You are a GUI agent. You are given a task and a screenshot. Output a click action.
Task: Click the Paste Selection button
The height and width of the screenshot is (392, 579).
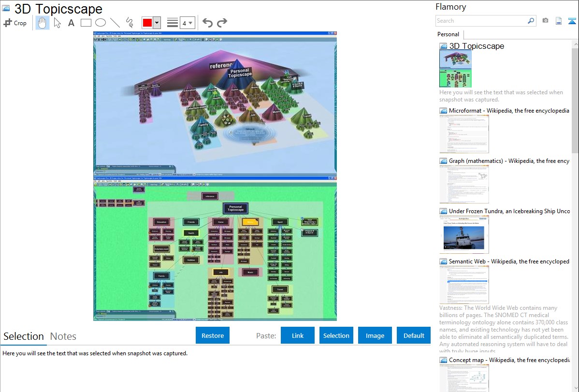pos(336,335)
